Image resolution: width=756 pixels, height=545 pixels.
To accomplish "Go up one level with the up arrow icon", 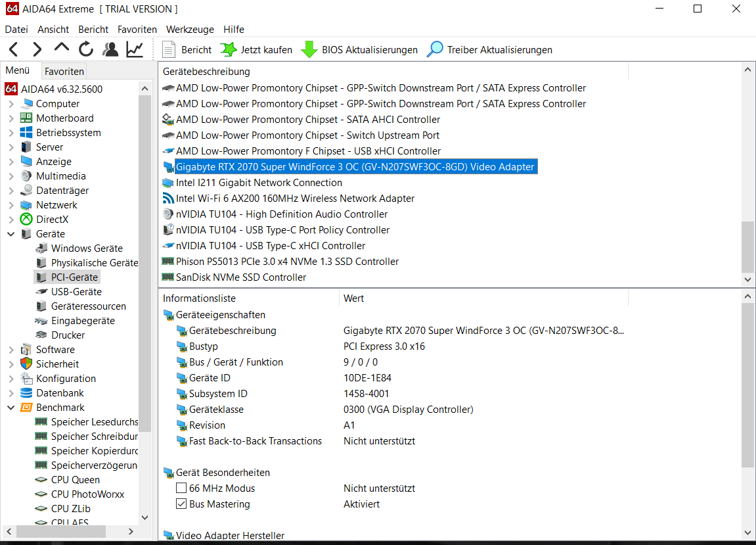I will (x=62, y=48).
